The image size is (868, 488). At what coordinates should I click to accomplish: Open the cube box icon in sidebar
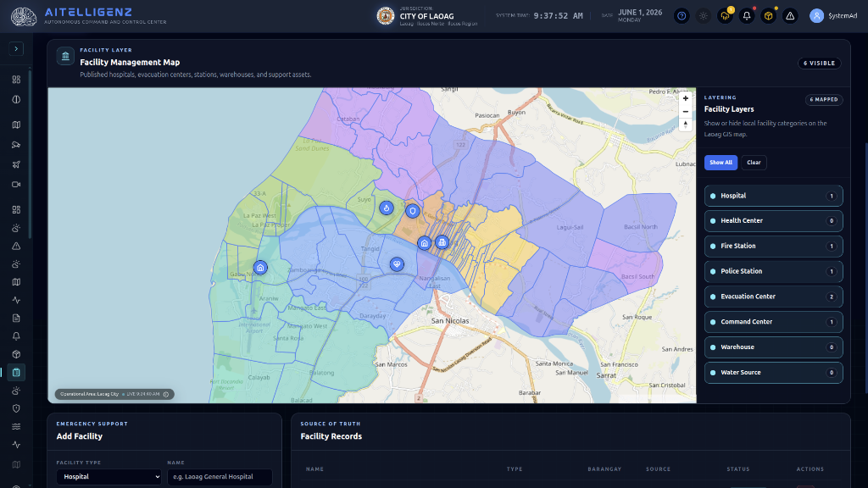coord(16,354)
